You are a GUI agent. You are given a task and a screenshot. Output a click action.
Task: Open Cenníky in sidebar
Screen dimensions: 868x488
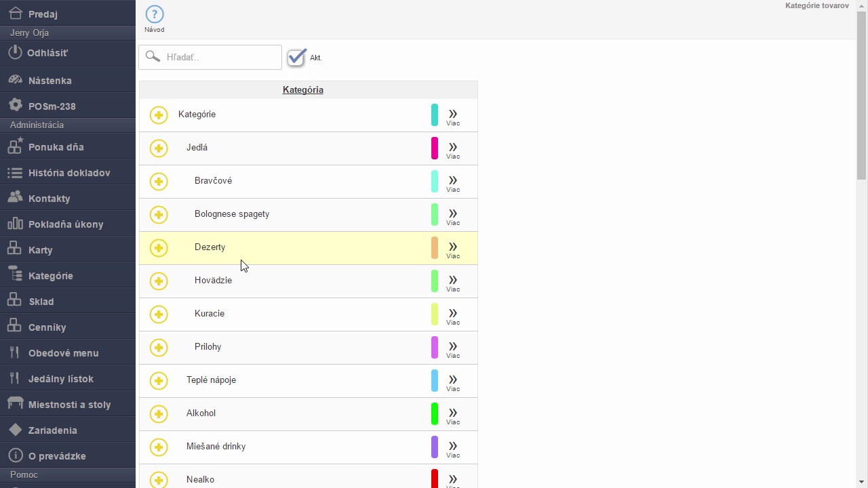pos(68,327)
